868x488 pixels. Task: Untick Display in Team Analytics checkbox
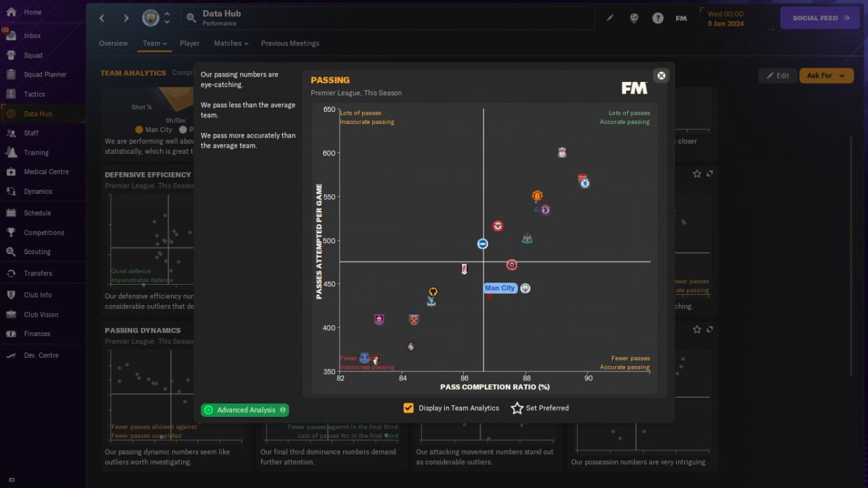point(408,408)
